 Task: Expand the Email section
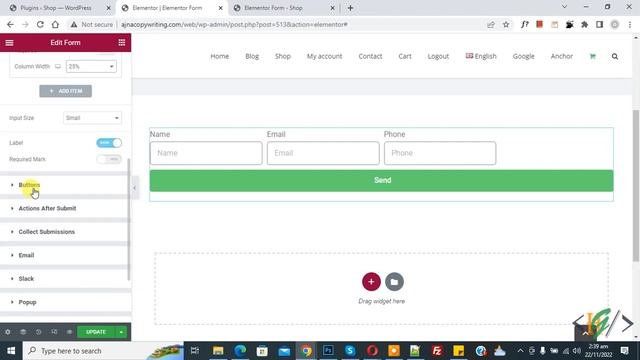click(x=65, y=255)
